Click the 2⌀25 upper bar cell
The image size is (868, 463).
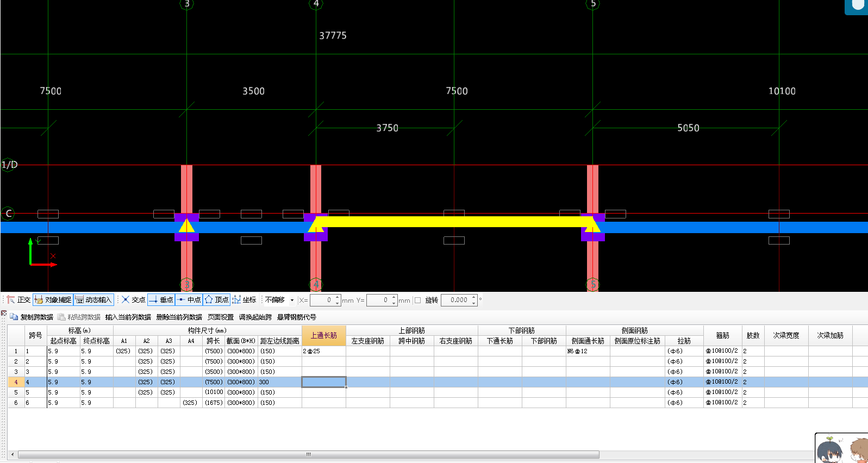(324, 351)
